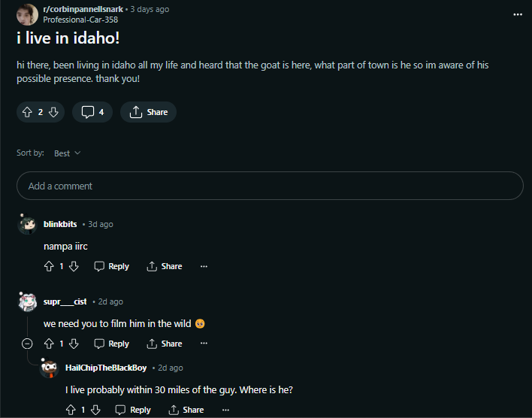Screen dimensions: 532x418
Task: Upvote blinkbits' "nampa iirc" comment
Action: click(49, 266)
